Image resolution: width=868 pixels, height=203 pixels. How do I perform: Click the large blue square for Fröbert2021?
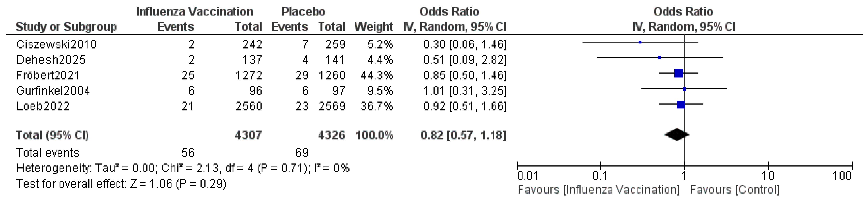click(678, 73)
